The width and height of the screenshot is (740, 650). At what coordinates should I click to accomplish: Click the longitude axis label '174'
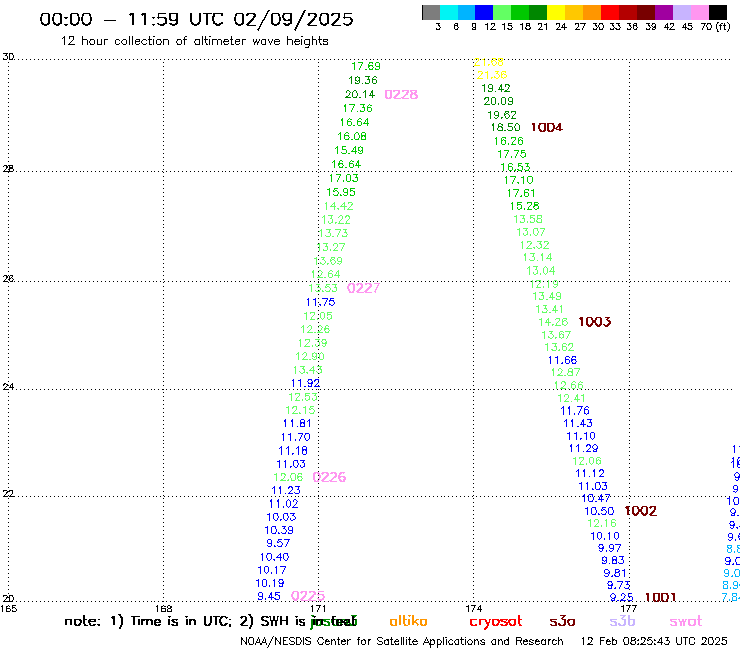point(474,608)
